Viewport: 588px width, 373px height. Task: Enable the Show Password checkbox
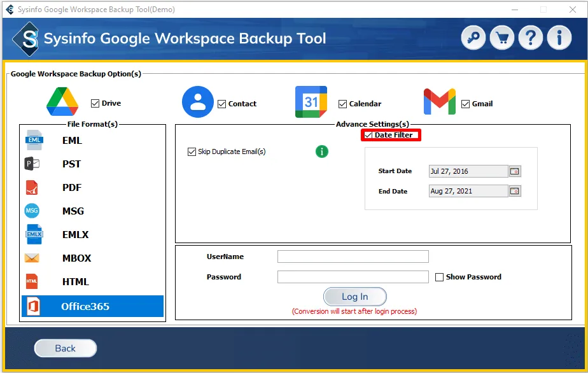coord(440,277)
